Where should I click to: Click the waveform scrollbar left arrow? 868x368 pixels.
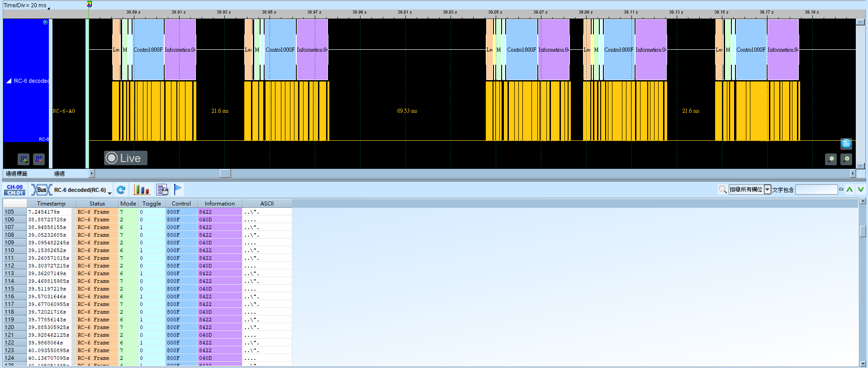[x=92, y=173]
